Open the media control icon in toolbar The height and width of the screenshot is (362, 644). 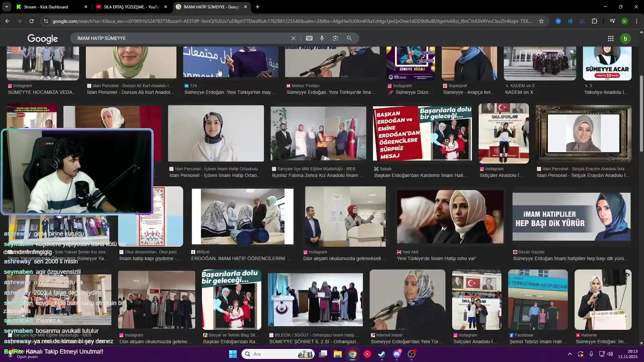612,21
